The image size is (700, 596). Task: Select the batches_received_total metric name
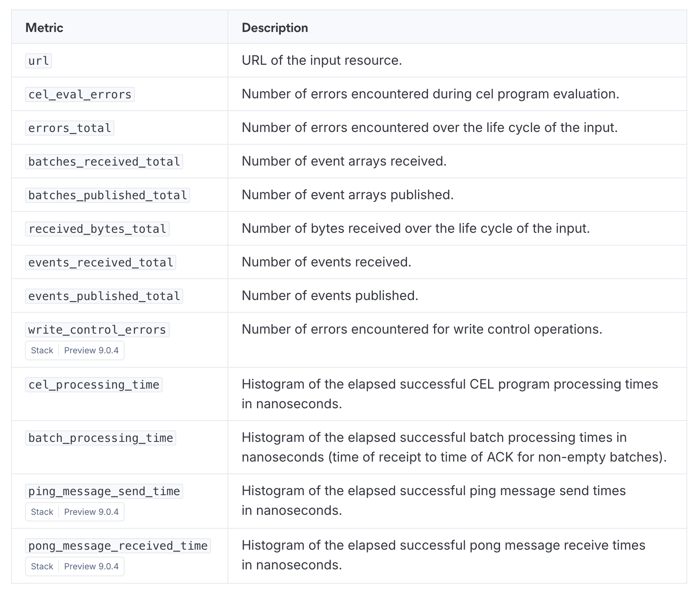tap(104, 162)
